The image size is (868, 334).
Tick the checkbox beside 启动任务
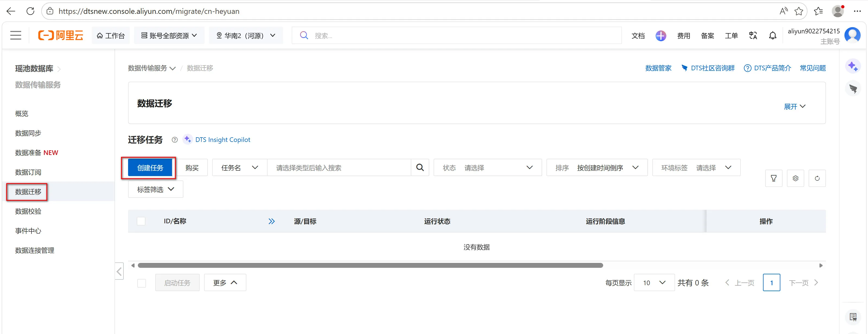click(x=142, y=283)
